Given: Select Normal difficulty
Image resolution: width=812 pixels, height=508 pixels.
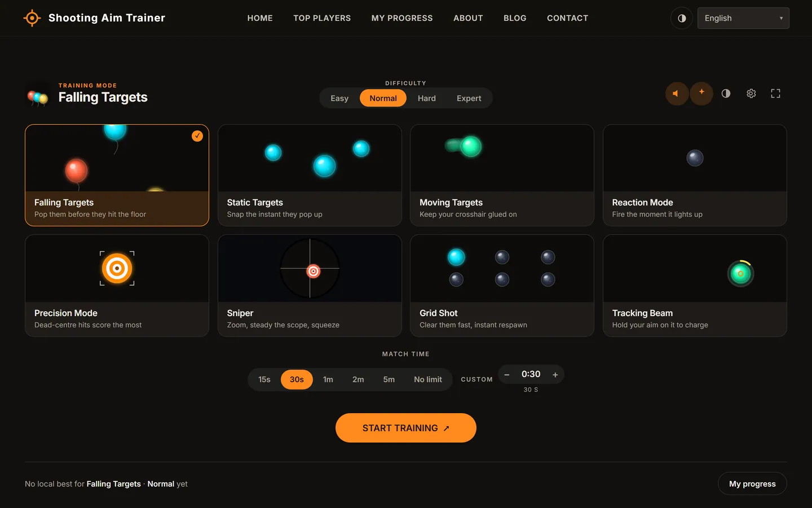Looking at the screenshot, I should pos(383,98).
